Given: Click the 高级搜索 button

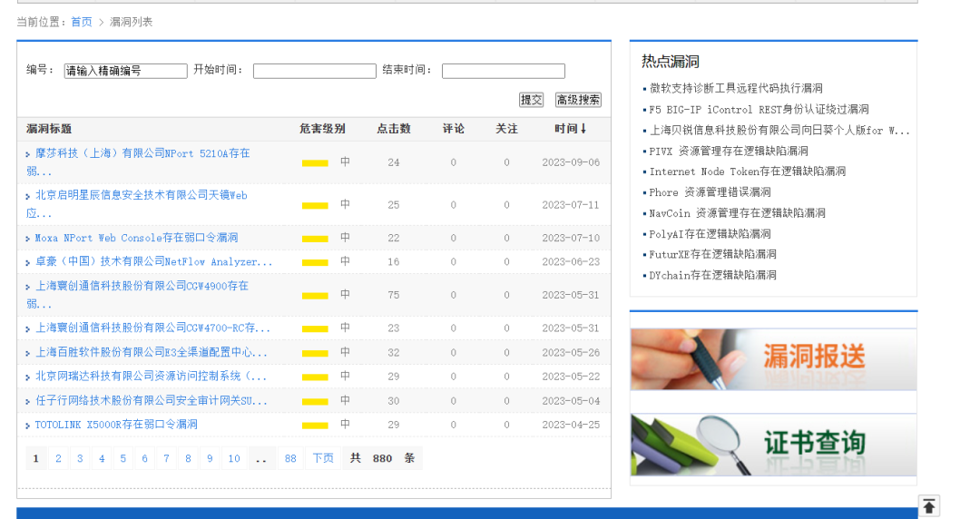Looking at the screenshot, I should pos(578,100).
